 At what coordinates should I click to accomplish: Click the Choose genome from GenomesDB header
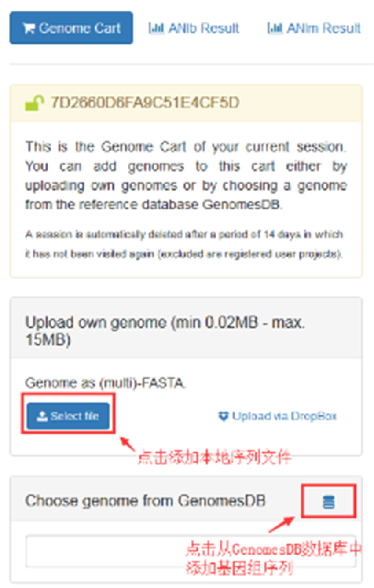[145, 500]
